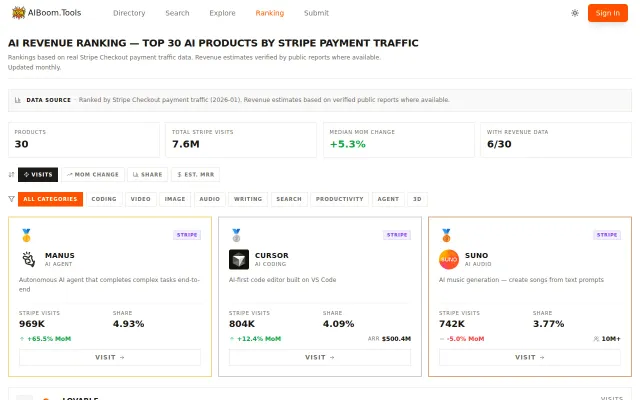Select the All Categories filter
Viewport: 640px width, 400px height.
50,199
